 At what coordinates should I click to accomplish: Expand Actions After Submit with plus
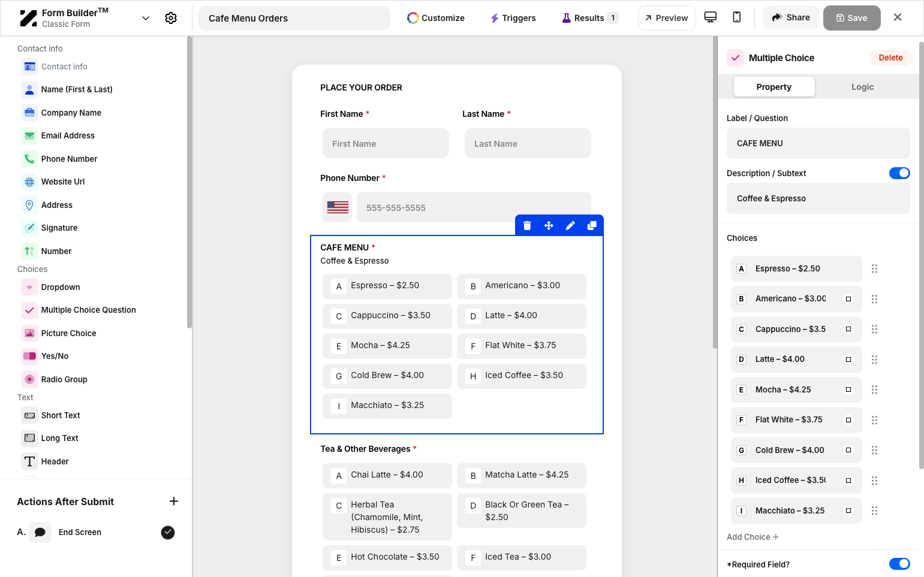click(174, 501)
